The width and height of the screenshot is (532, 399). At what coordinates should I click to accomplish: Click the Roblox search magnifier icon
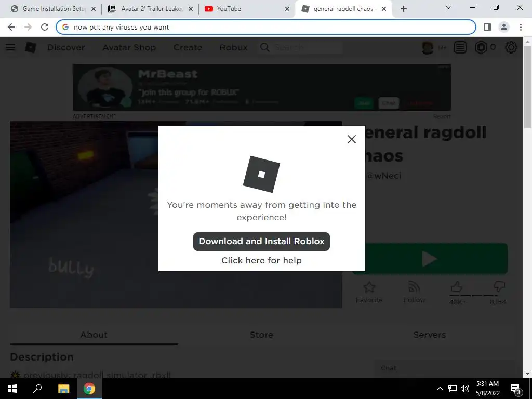(x=264, y=47)
